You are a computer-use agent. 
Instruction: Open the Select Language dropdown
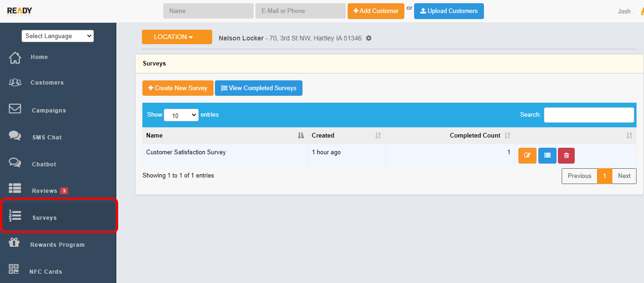[58, 36]
